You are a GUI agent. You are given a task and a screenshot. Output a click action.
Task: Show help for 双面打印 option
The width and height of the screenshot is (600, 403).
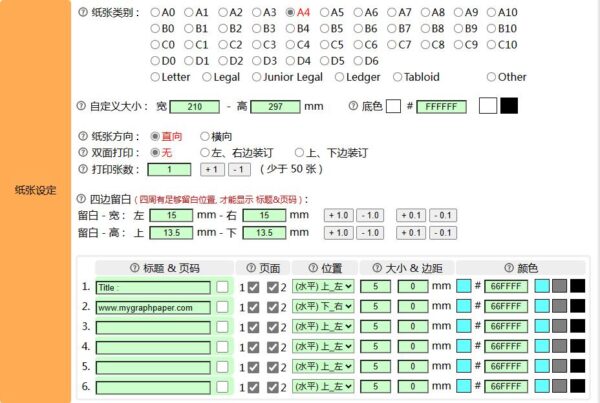tap(82, 153)
